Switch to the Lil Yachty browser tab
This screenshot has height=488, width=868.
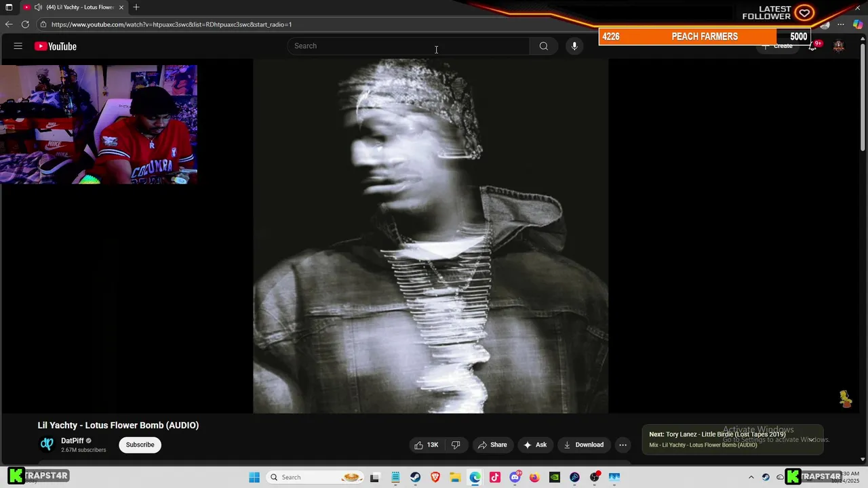pyautogui.click(x=75, y=7)
